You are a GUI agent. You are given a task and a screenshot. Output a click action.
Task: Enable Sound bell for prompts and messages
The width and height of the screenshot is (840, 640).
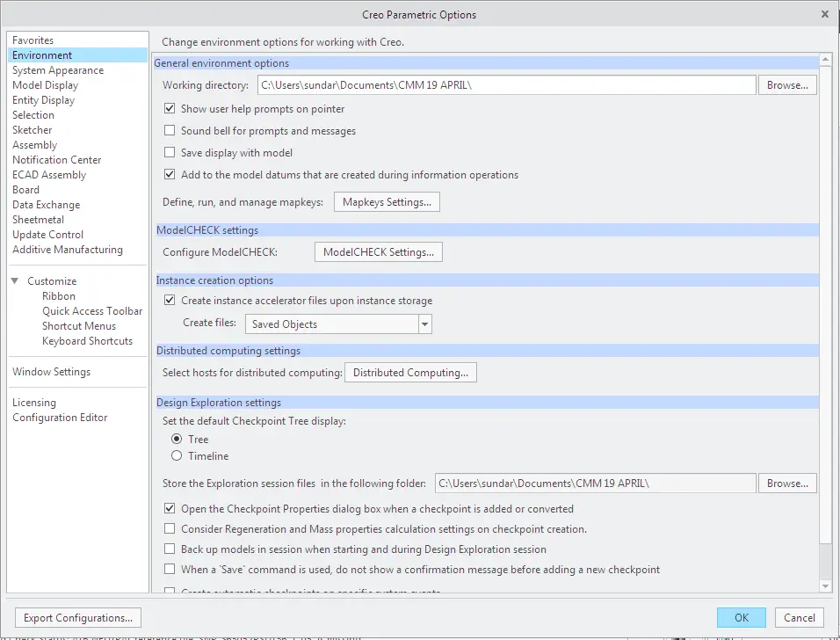(x=170, y=131)
